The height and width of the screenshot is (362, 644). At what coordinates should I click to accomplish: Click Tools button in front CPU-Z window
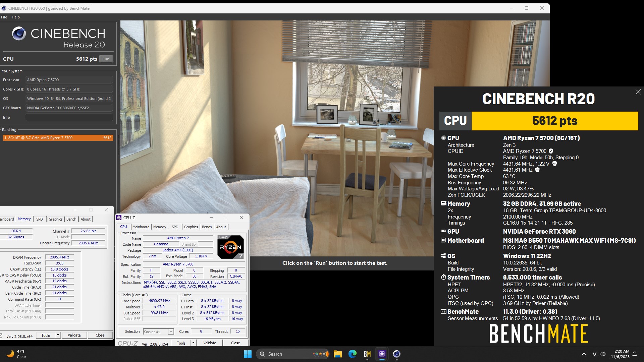click(181, 343)
